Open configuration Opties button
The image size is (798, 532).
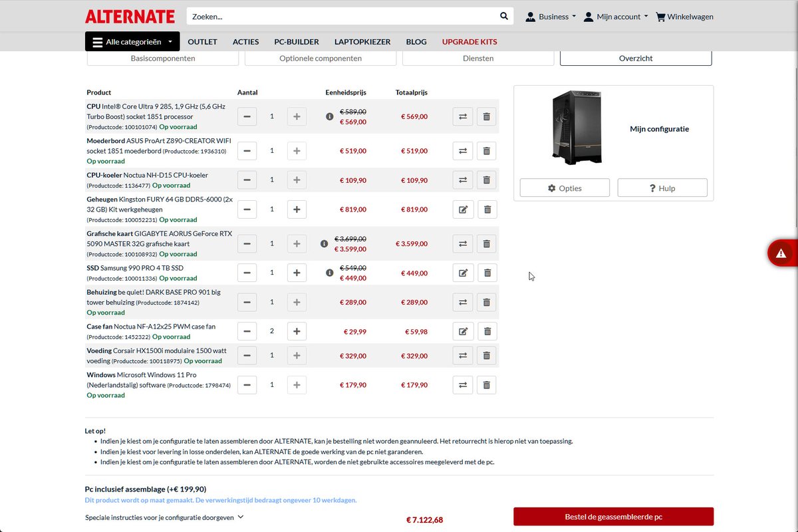pyautogui.click(x=565, y=188)
